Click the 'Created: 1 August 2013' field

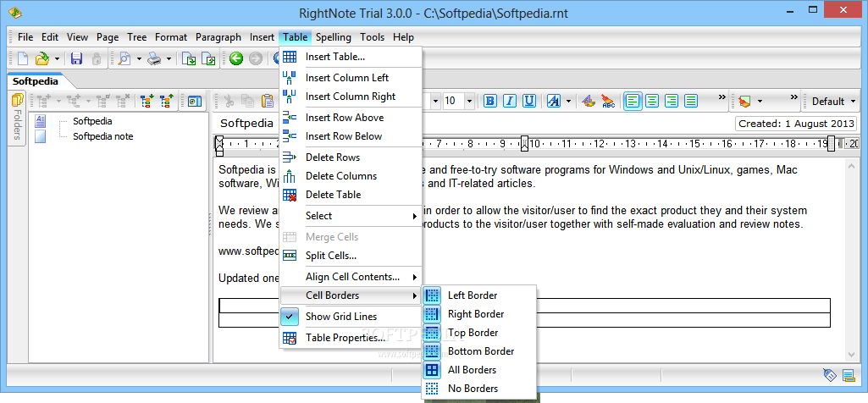pyautogui.click(x=795, y=124)
